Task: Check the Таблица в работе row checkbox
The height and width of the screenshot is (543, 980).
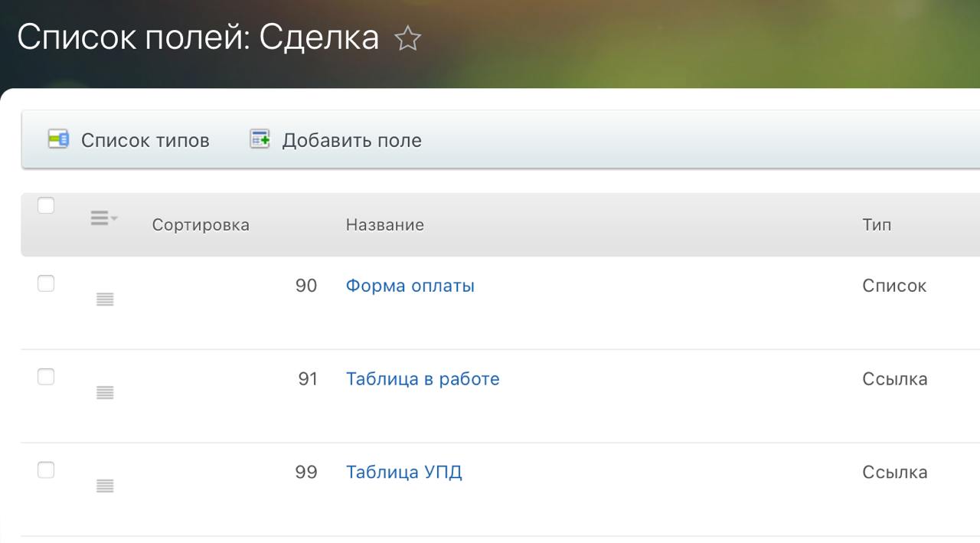Action: coord(46,377)
